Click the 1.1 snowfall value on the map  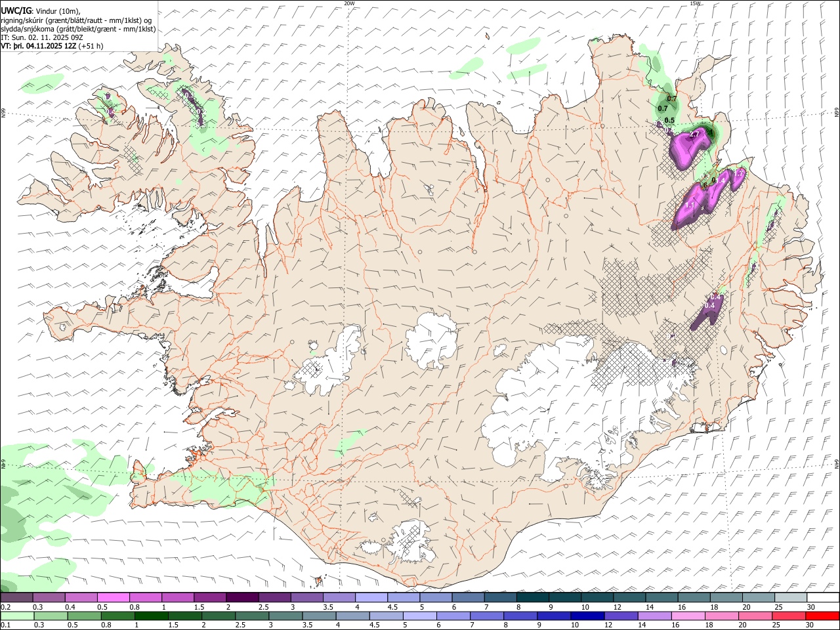(x=690, y=205)
